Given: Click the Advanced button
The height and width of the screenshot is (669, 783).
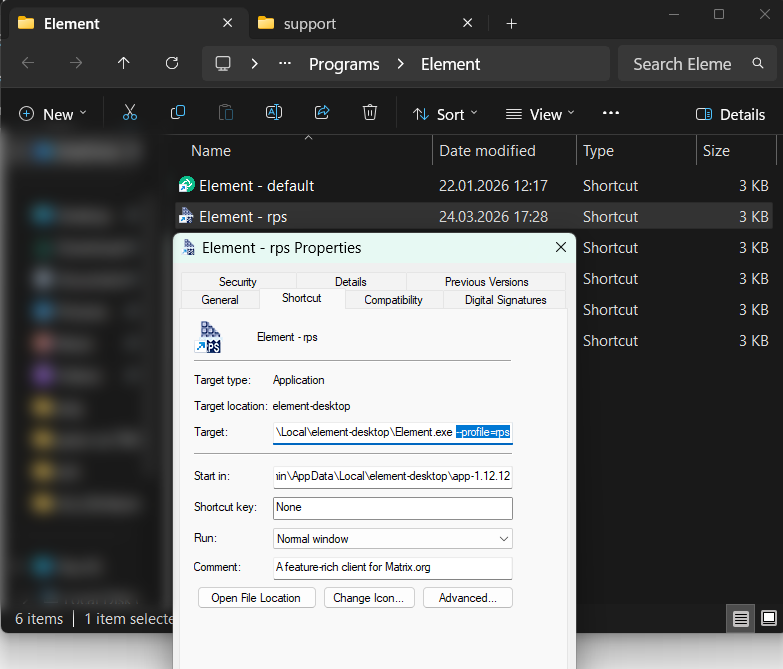Looking at the screenshot, I should pos(467,598).
